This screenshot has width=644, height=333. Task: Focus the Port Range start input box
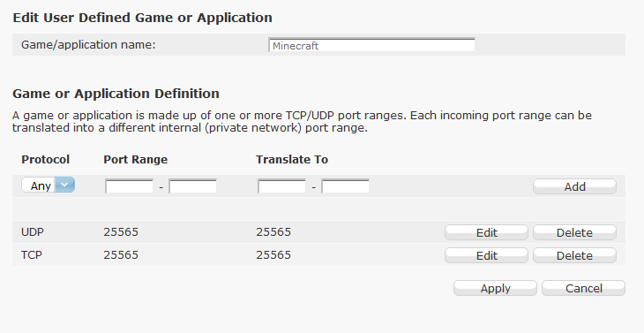click(x=130, y=186)
